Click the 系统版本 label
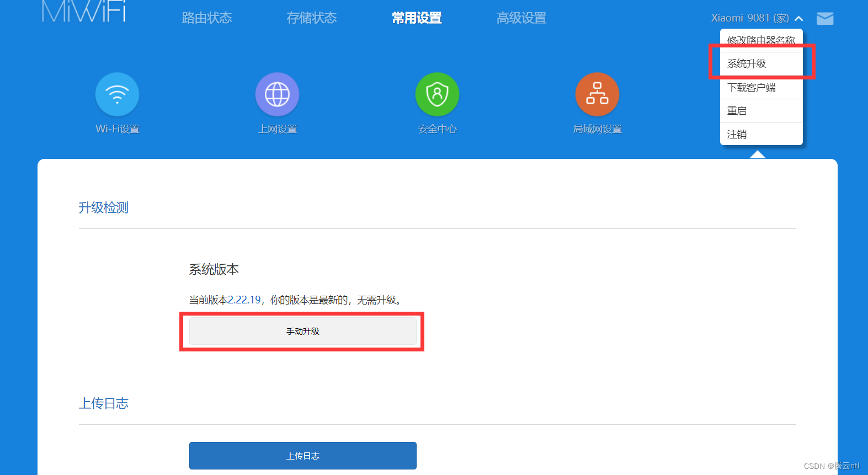 pyautogui.click(x=214, y=269)
